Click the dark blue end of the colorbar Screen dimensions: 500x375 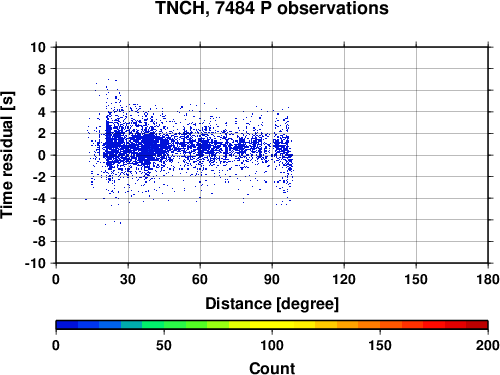(x=67, y=325)
